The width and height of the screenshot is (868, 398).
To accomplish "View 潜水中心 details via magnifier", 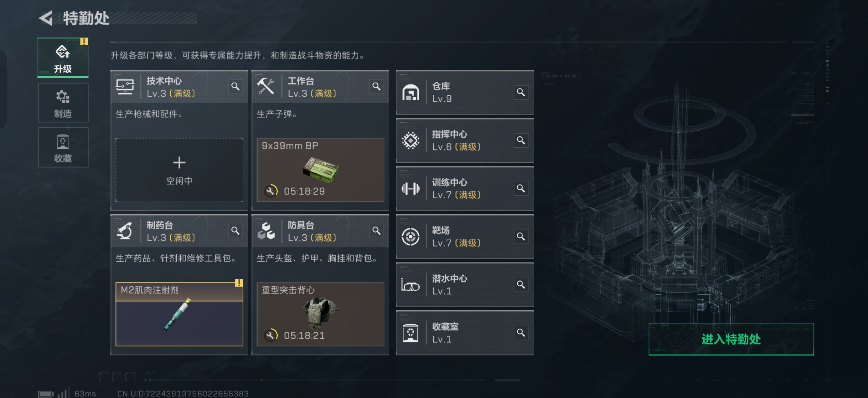I will [521, 284].
